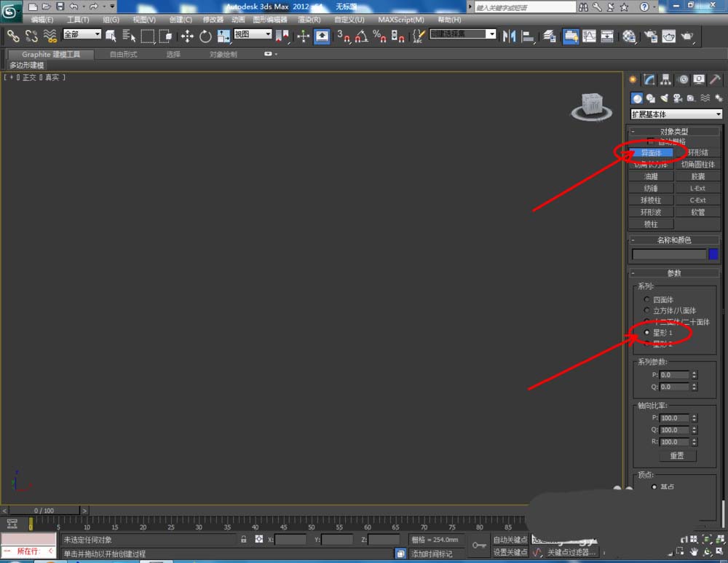Activate the Select and Scale tool
Screen dimensions: 728x563
[x=223, y=36]
